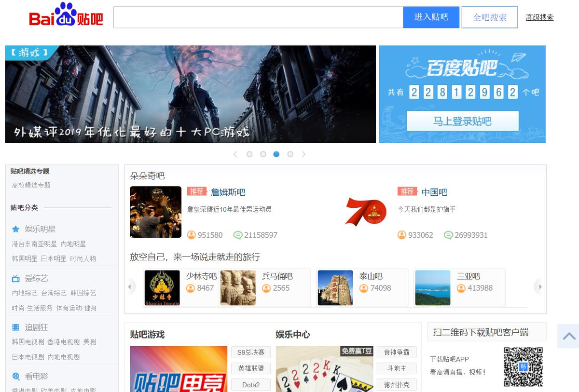This screenshot has height=392, width=579.
Task: Open the 少林寺吧 card
Action: point(181,288)
